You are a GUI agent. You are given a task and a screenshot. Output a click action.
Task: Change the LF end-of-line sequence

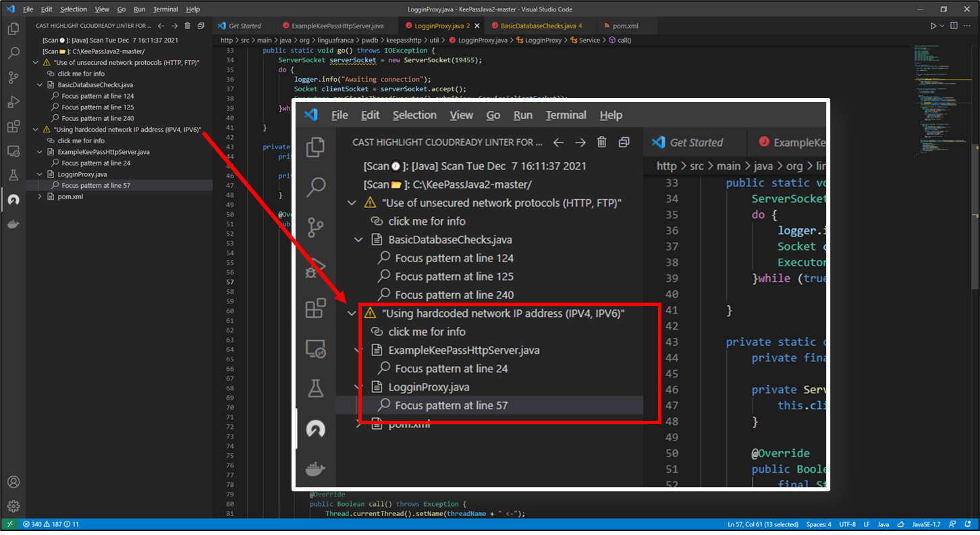867,524
